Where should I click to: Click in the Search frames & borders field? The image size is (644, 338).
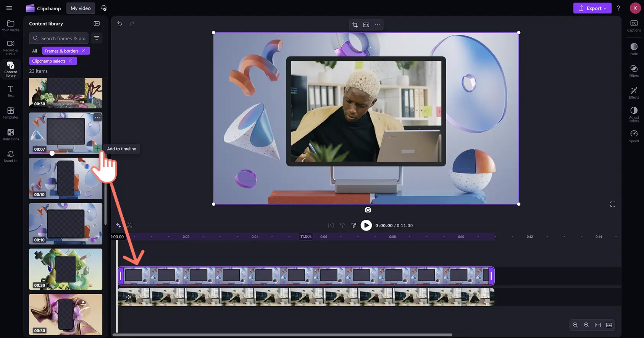[x=59, y=38]
